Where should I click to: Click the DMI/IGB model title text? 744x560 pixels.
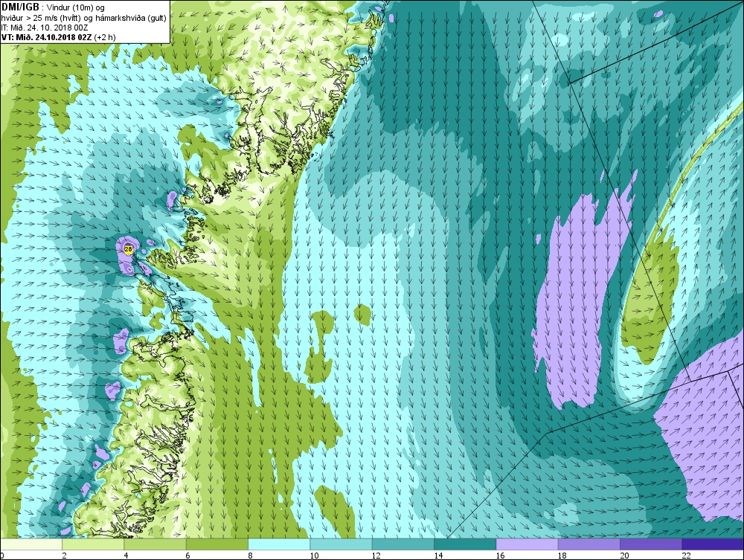pos(20,7)
